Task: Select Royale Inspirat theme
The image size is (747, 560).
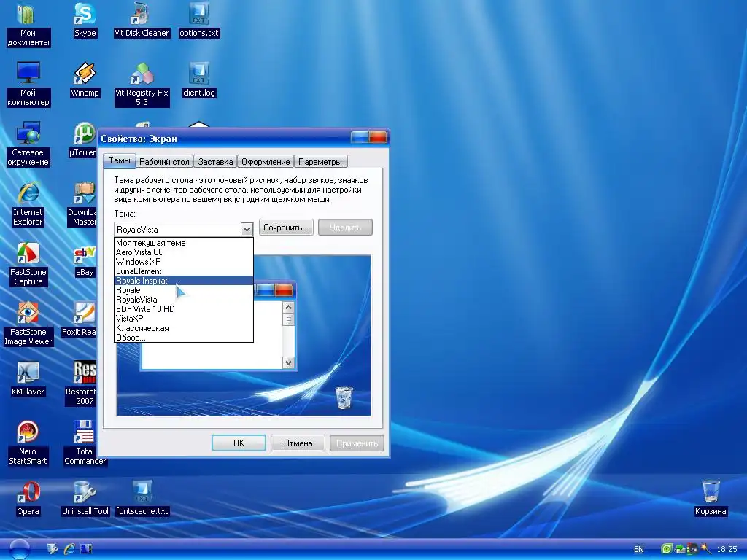Action: point(184,281)
